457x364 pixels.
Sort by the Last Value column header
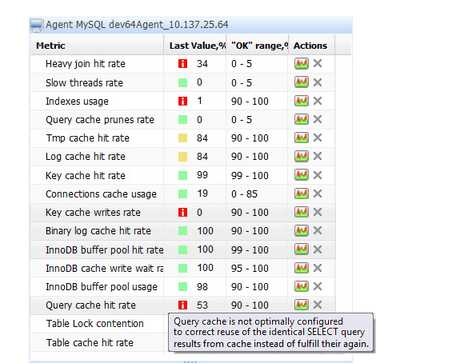pyautogui.click(x=195, y=46)
